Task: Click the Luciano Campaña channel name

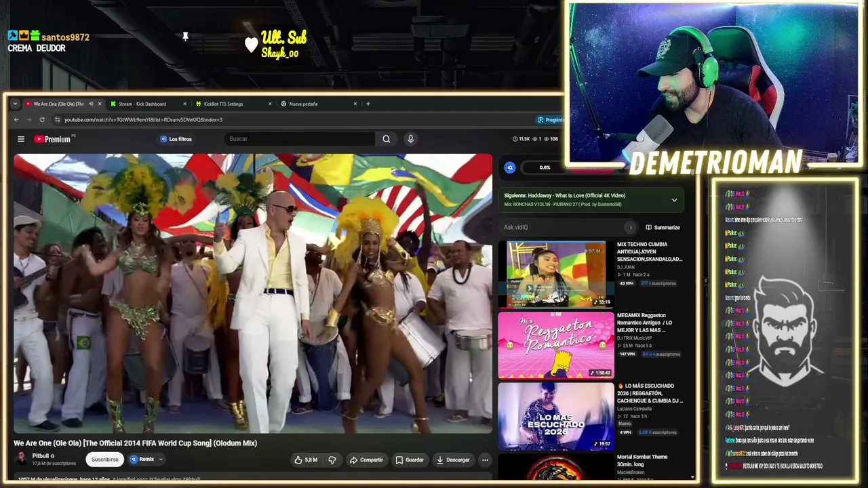Action: (634, 409)
